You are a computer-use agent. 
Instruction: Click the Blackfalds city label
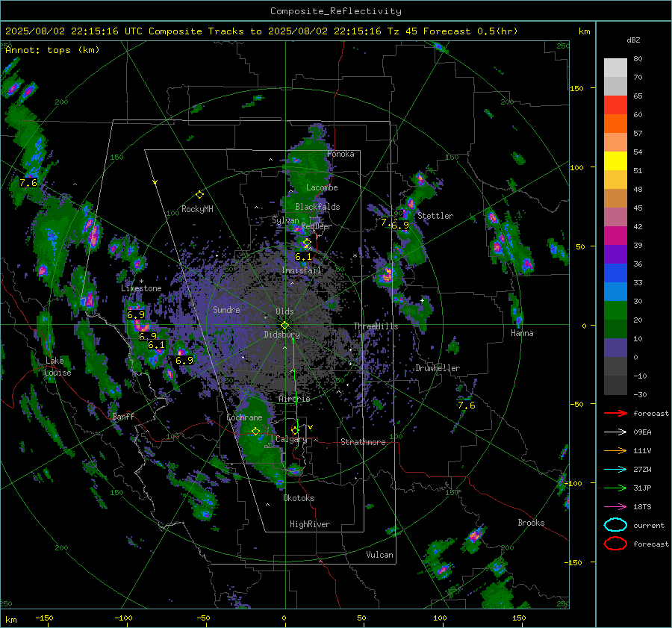(x=317, y=207)
